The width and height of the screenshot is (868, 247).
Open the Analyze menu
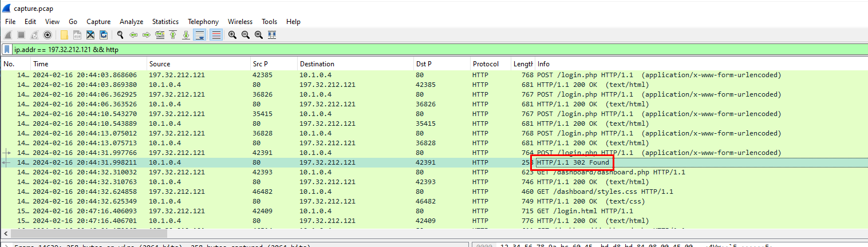point(131,22)
